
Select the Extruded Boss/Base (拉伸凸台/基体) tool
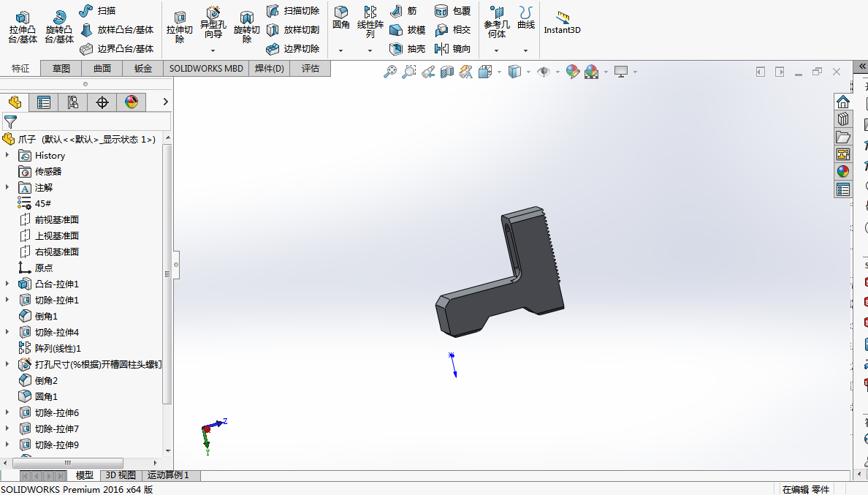[x=23, y=27]
